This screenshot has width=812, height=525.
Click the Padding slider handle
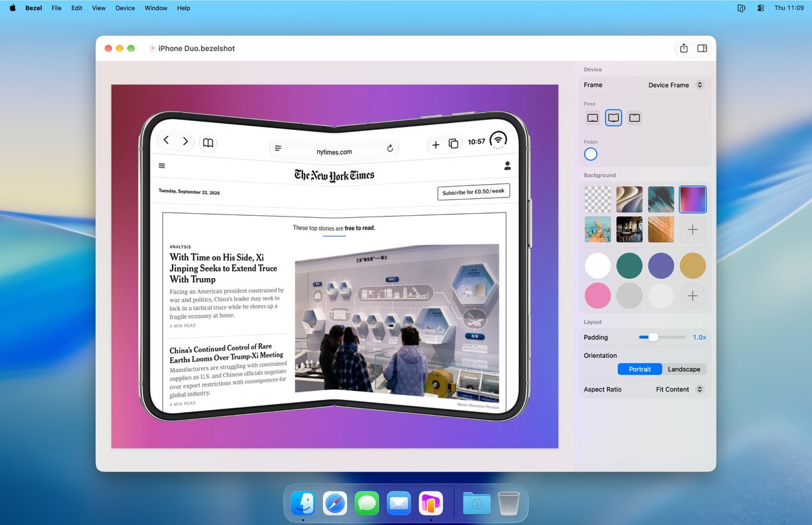click(x=653, y=337)
